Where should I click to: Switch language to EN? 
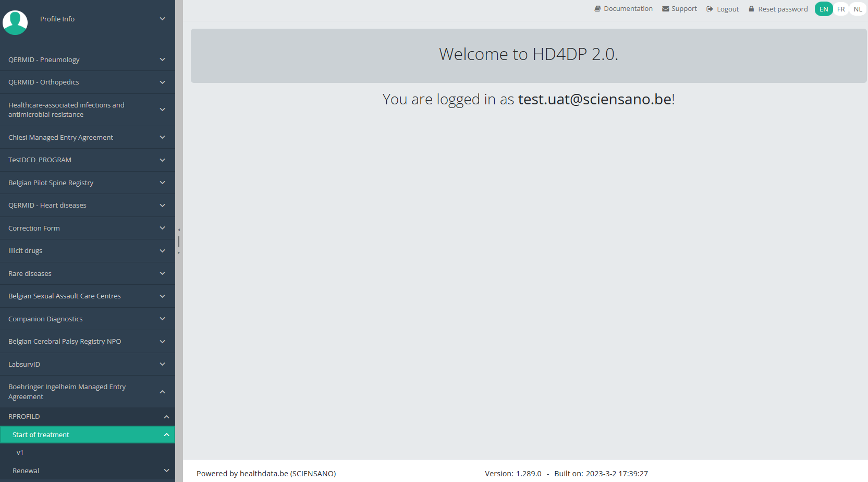[823, 9]
